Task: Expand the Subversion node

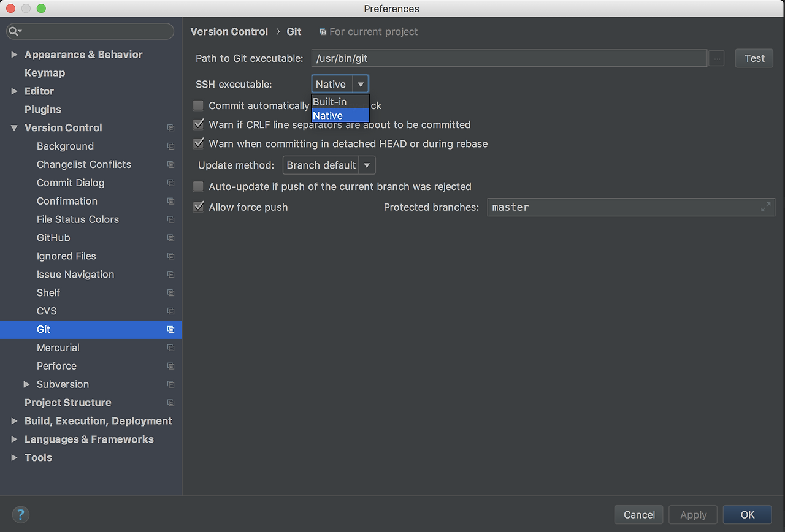Action: 26,384
